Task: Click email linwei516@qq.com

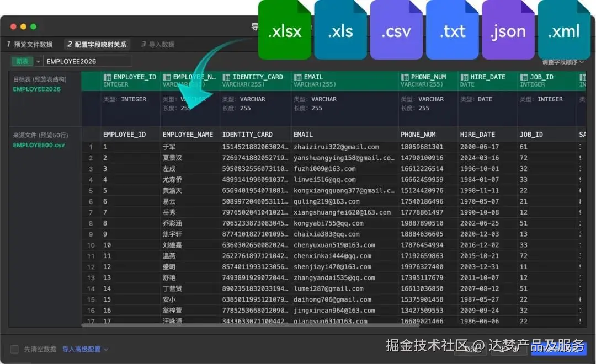Action: (x=324, y=180)
